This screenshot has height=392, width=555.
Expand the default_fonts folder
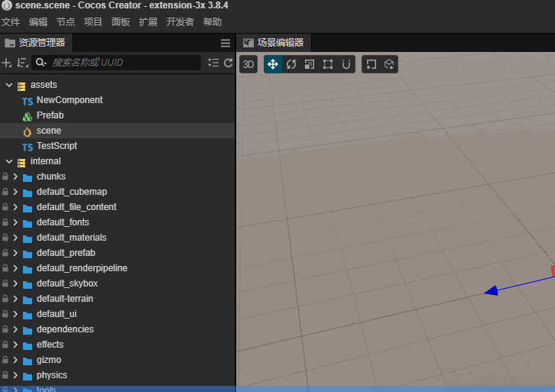click(15, 222)
